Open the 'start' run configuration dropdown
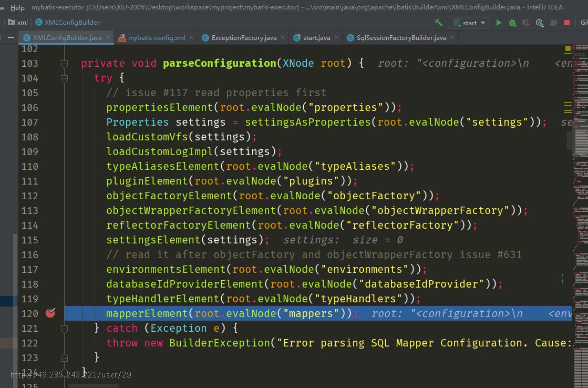Screen dimensions: 588x388 point(469,23)
